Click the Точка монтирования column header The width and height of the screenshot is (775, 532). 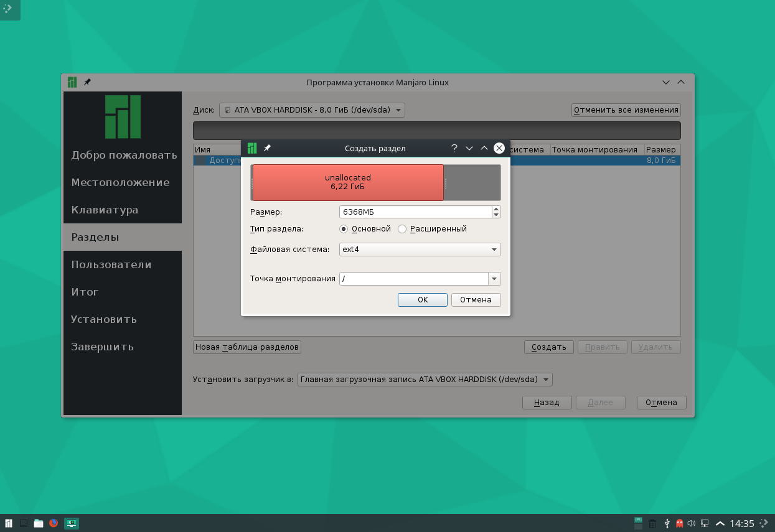[596, 150]
